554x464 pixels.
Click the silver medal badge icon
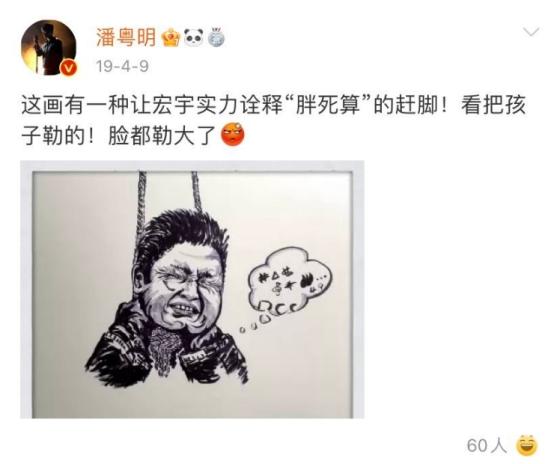(216, 37)
